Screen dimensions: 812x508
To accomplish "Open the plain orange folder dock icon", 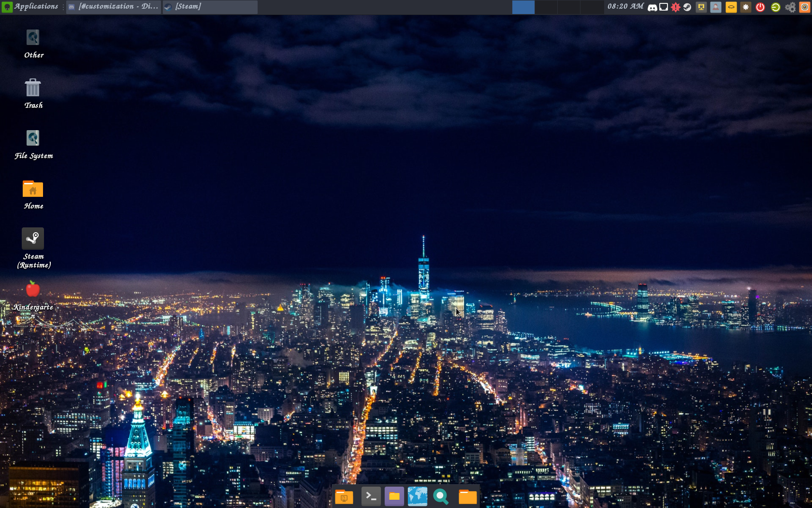I will coord(467,496).
